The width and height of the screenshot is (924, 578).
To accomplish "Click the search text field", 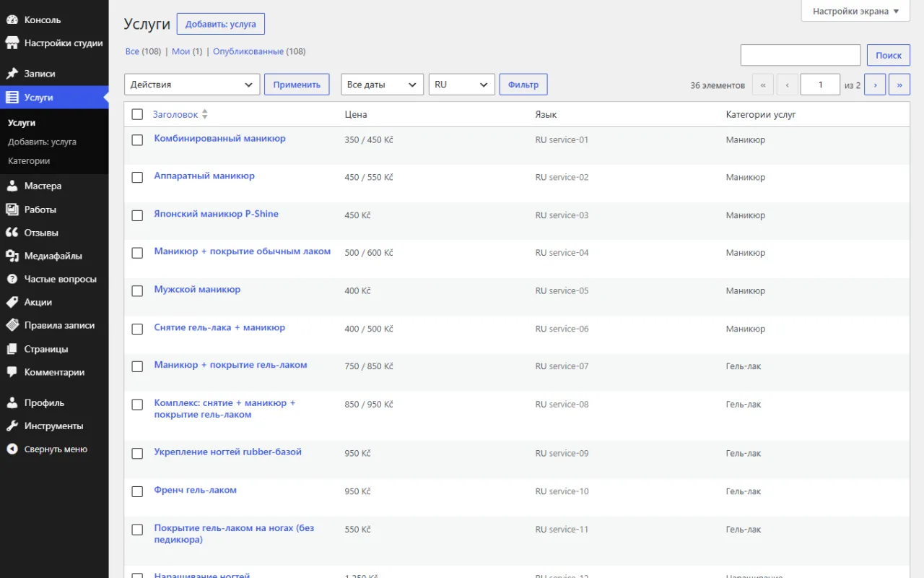I will point(801,55).
